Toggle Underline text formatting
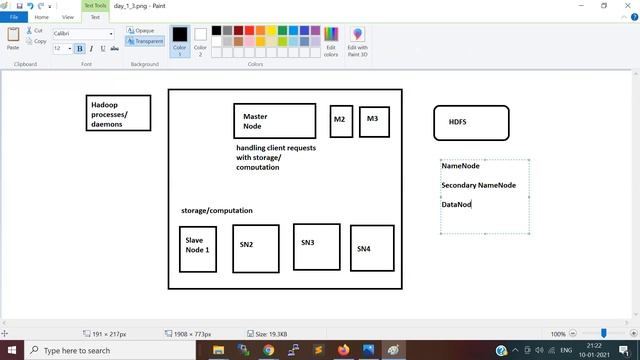The height and width of the screenshot is (360, 640). 103,49
